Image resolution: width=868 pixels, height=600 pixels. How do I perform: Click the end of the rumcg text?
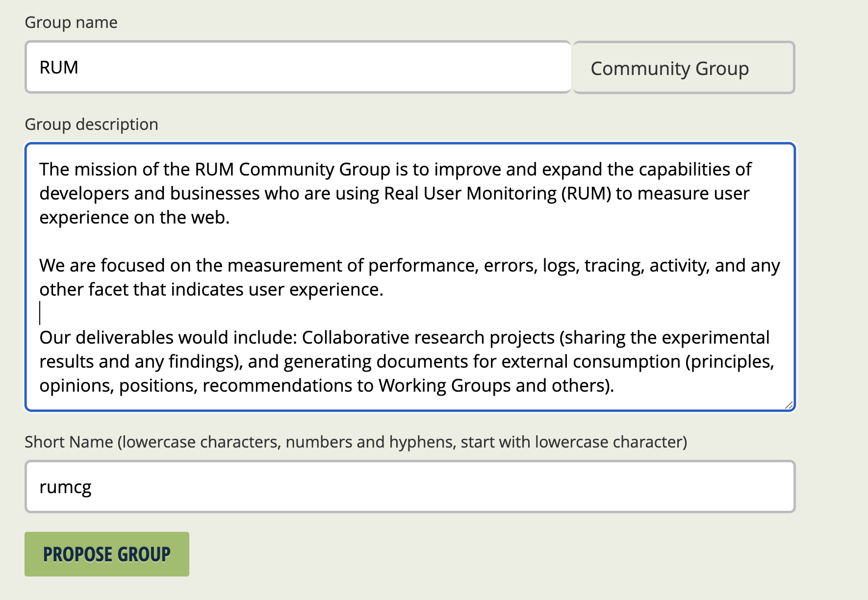coord(93,486)
